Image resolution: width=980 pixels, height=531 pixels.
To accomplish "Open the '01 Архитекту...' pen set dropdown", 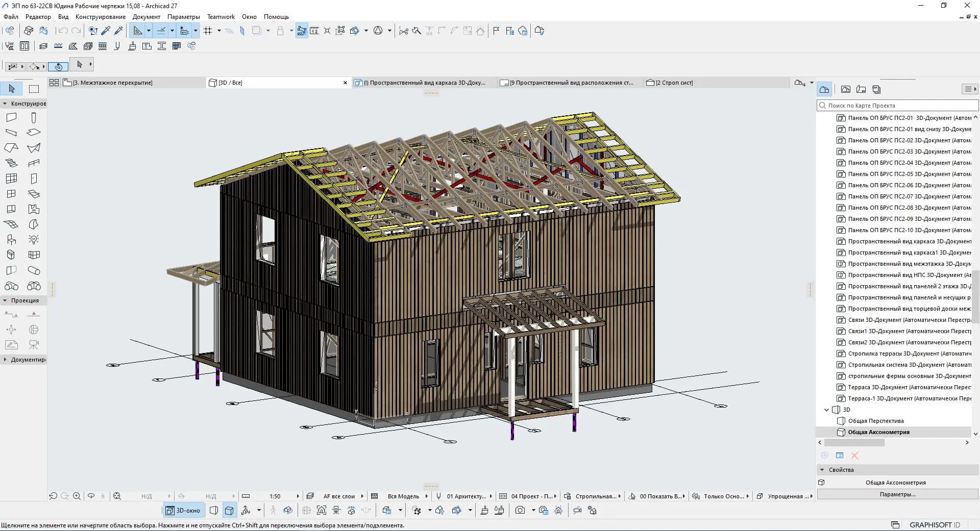I will (x=467, y=496).
